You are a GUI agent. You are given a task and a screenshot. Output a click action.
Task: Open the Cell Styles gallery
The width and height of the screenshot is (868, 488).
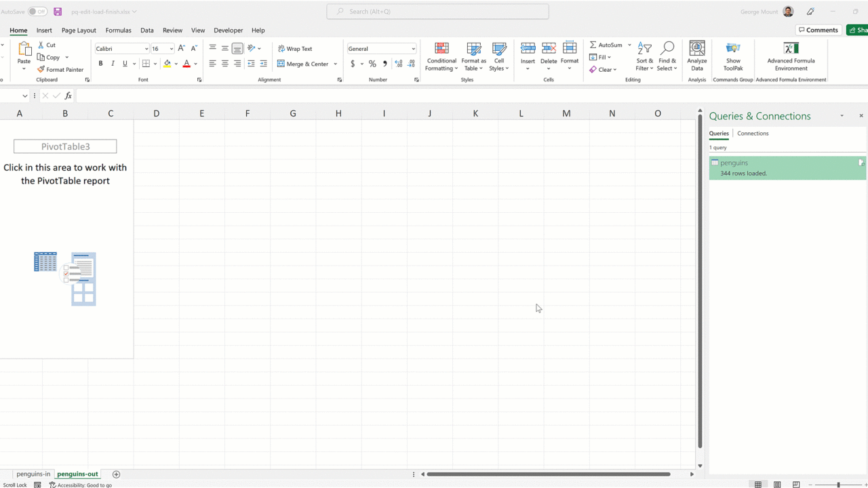499,57
